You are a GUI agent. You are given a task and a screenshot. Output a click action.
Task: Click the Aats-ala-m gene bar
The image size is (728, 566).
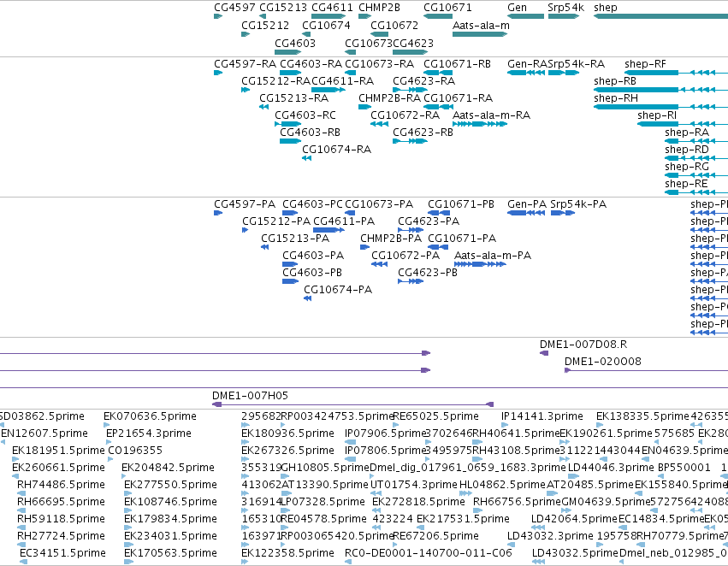pos(480,34)
